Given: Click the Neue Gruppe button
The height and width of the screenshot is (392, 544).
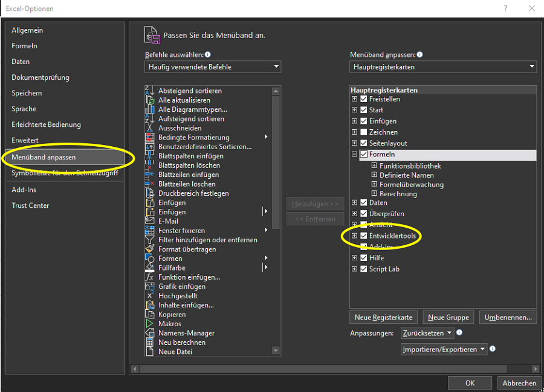Looking at the screenshot, I should [448, 317].
